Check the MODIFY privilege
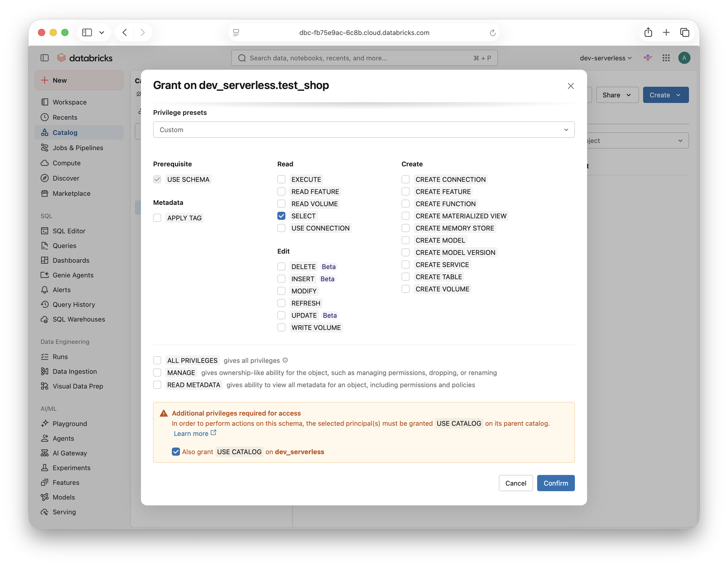The height and width of the screenshot is (567, 728). (x=281, y=291)
